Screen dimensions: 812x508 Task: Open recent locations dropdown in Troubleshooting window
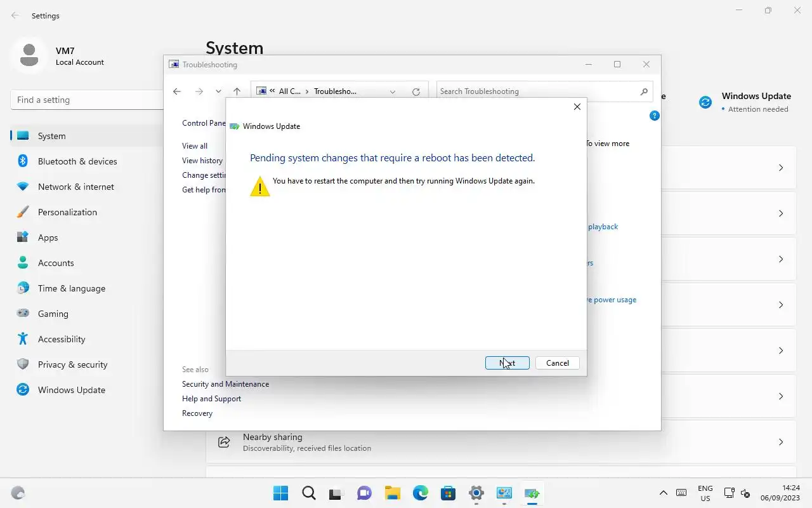coord(218,91)
